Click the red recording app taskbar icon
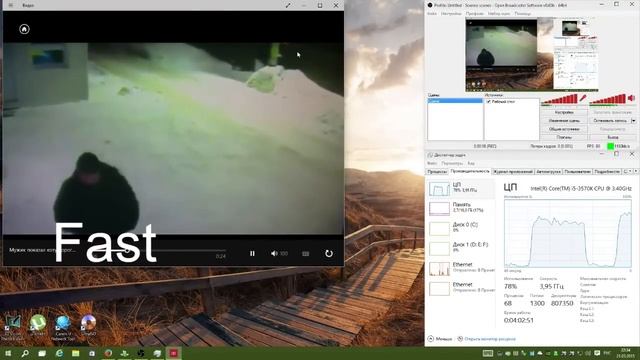The width and height of the screenshot is (640, 360). 173,353
